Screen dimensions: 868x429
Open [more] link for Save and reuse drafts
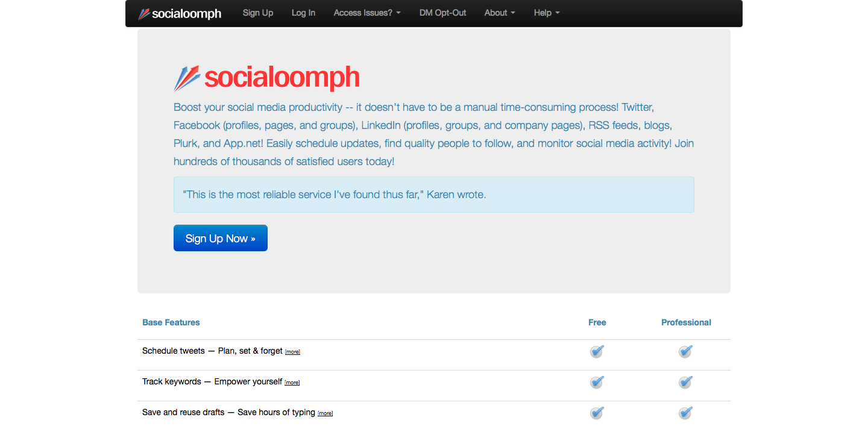point(325,413)
